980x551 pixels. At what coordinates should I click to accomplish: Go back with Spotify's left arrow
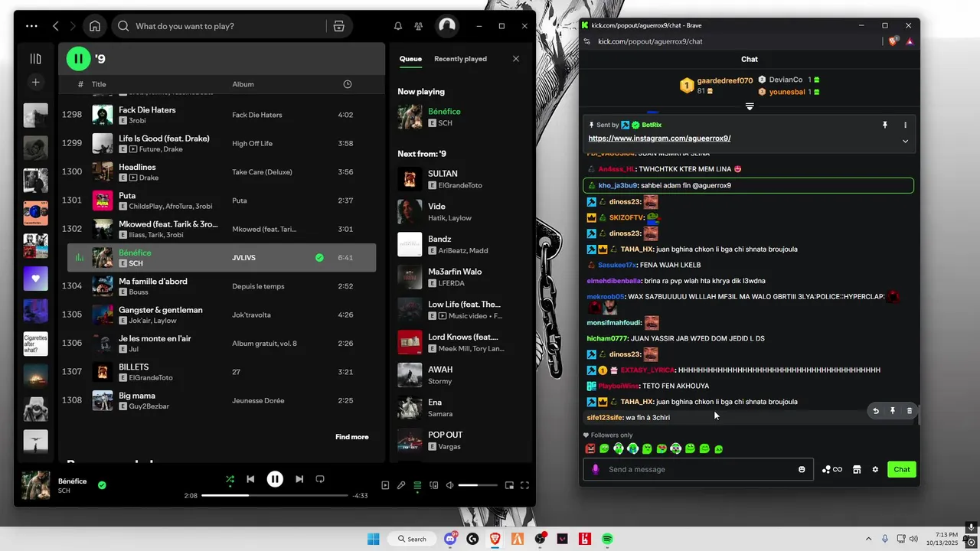click(56, 26)
